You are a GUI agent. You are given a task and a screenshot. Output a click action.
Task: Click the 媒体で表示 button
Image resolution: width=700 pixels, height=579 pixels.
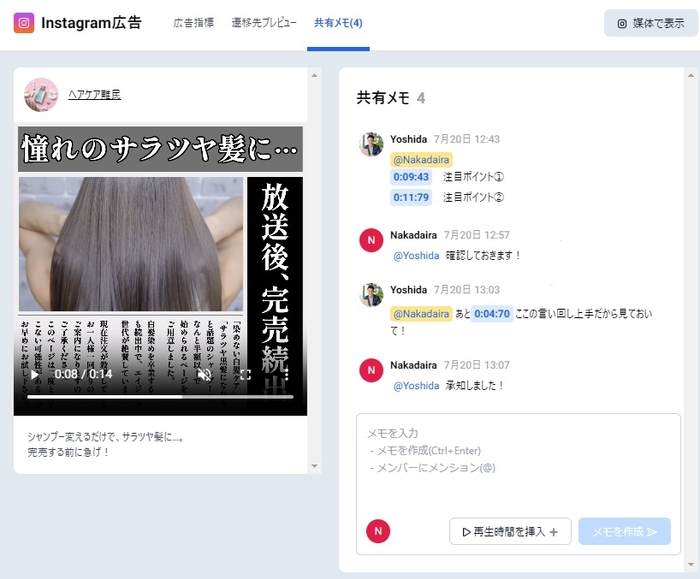pyautogui.click(x=650, y=23)
